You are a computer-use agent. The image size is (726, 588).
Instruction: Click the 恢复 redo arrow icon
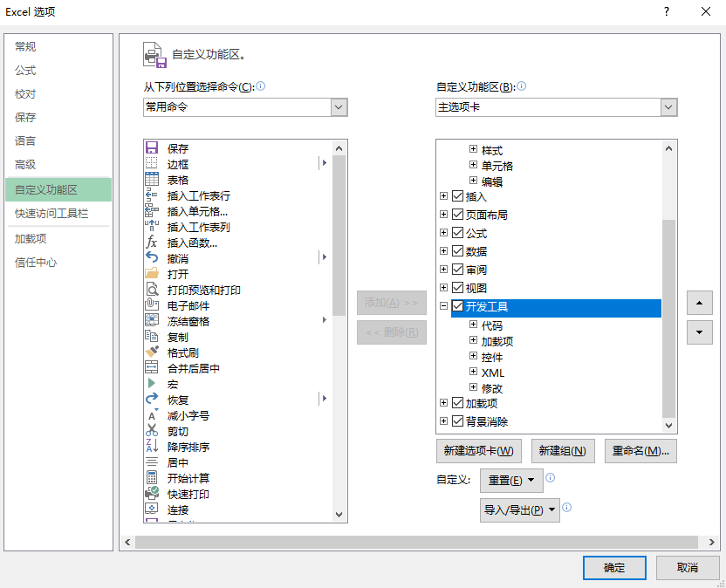pos(152,400)
